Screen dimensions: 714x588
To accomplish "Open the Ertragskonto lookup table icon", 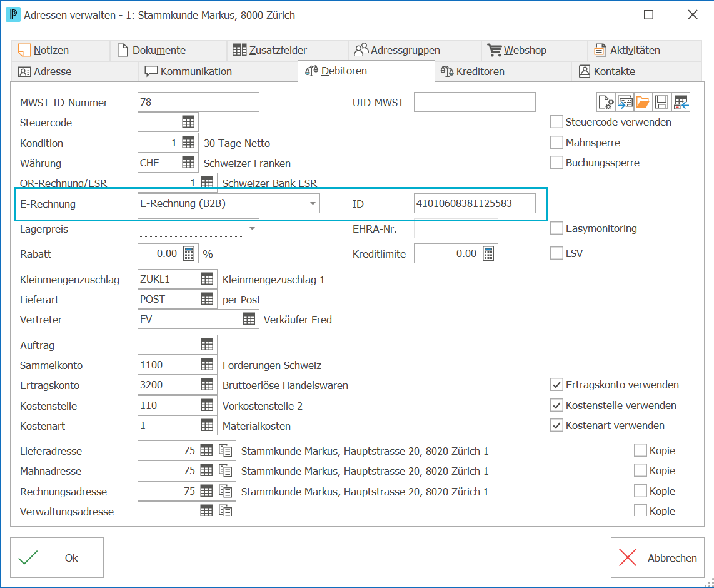I will (x=207, y=385).
